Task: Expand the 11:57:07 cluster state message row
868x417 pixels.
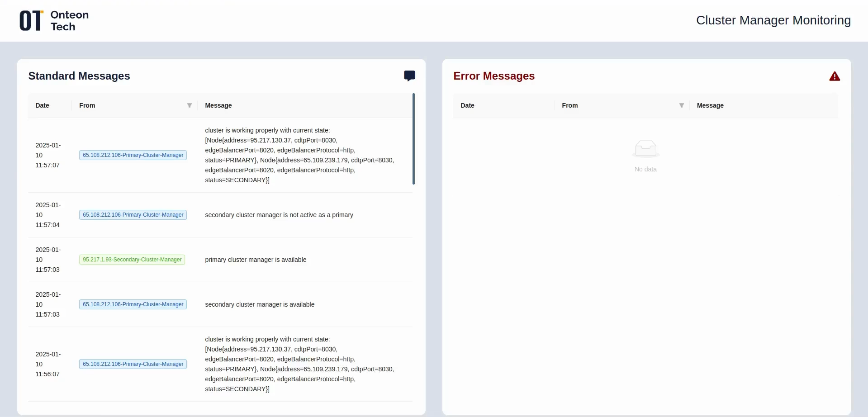Action: click(x=299, y=155)
